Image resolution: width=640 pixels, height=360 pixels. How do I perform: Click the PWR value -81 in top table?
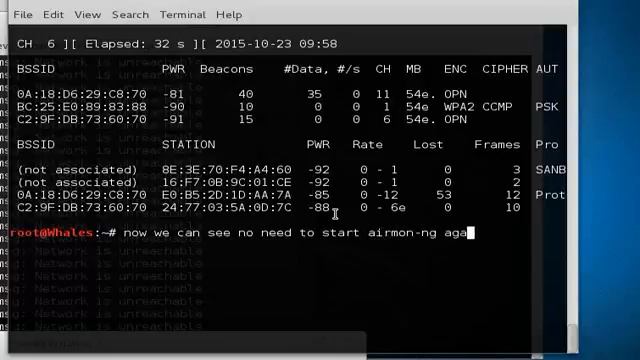[173, 94]
